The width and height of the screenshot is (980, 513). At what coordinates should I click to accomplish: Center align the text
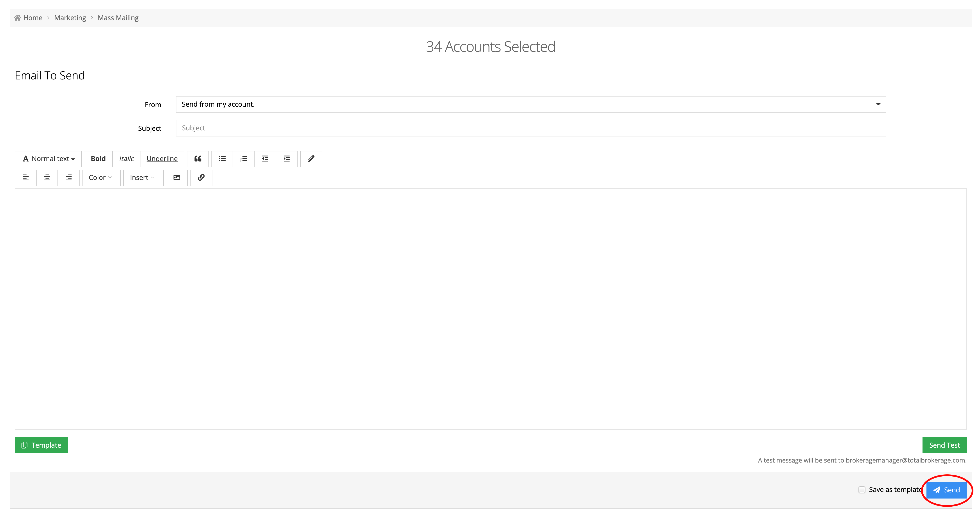coord(47,178)
